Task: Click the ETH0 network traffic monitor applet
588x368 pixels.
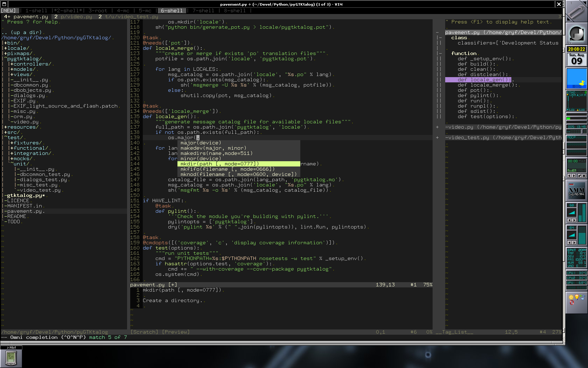Action: tap(576, 101)
